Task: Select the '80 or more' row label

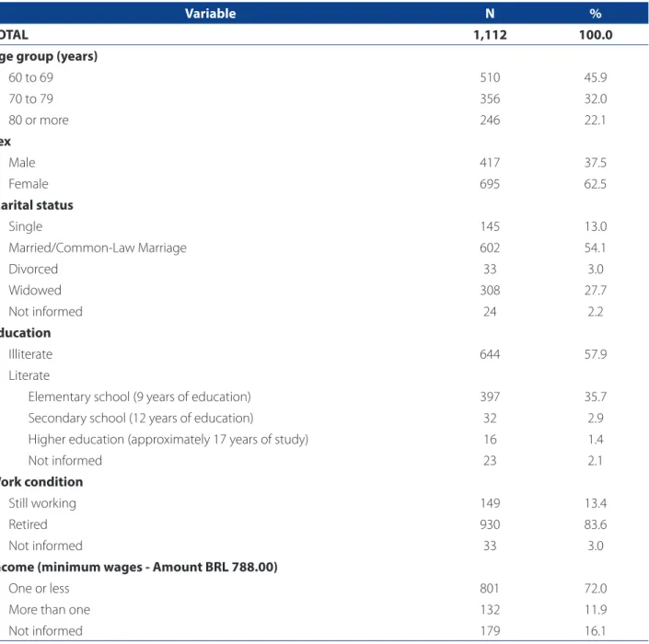Action: [x=39, y=120]
